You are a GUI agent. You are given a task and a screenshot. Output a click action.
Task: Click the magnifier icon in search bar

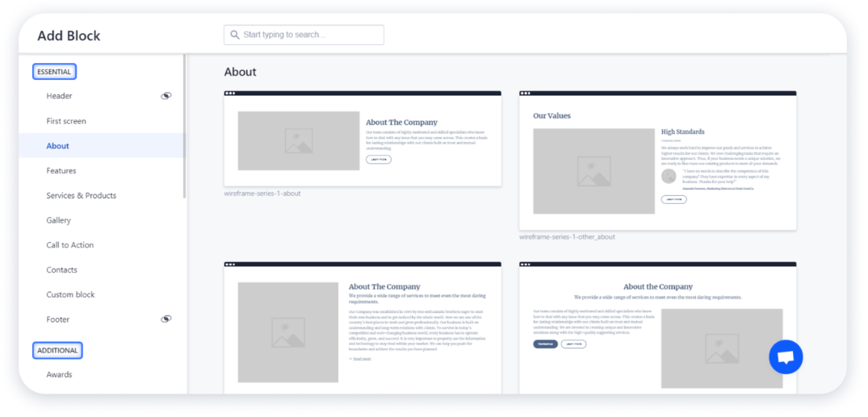pyautogui.click(x=235, y=35)
